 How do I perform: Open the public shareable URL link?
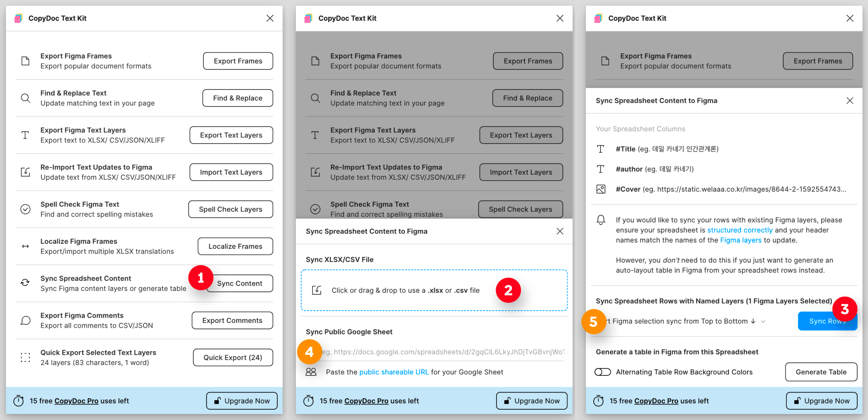[x=394, y=372]
